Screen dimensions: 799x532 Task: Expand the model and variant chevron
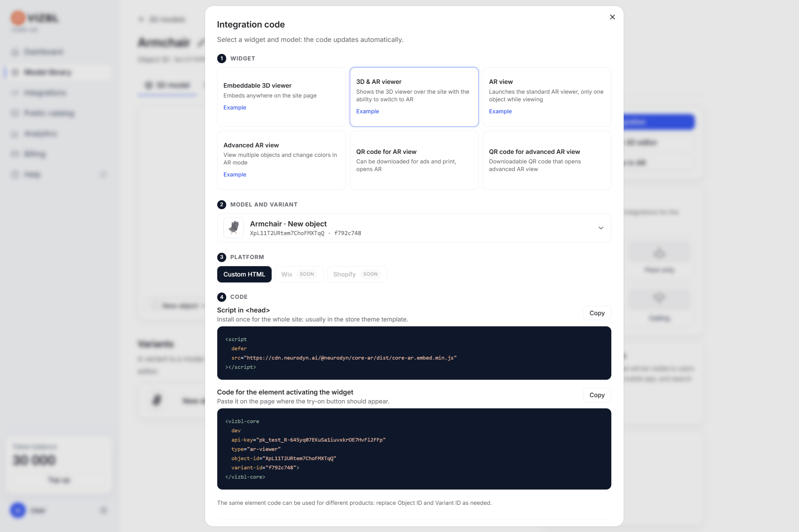point(601,228)
